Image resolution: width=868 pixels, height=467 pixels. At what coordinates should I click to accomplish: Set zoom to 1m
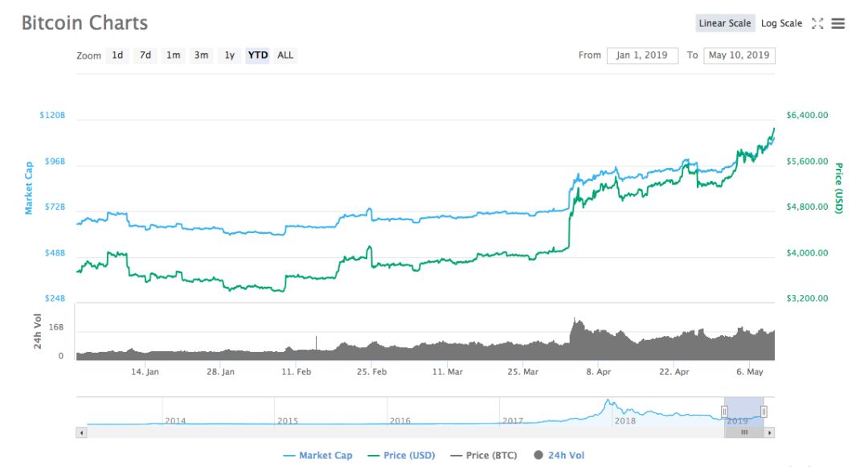pyautogui.click(x=174, y=55)
